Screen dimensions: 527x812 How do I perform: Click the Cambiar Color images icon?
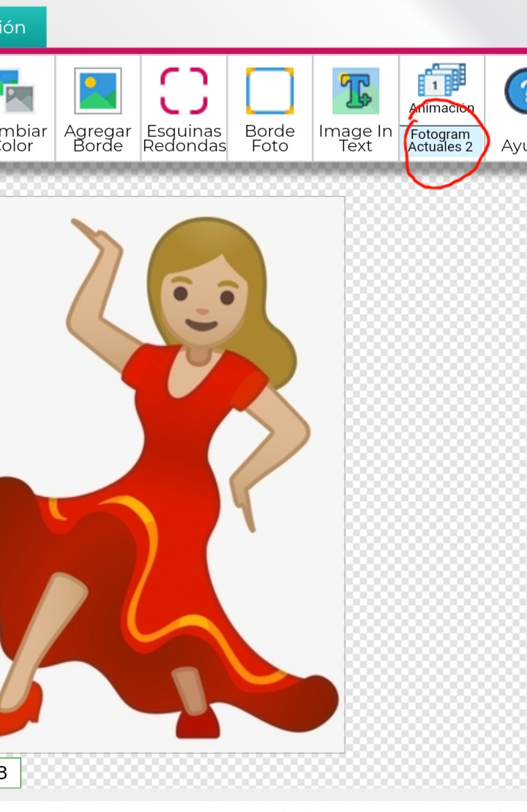18,91
